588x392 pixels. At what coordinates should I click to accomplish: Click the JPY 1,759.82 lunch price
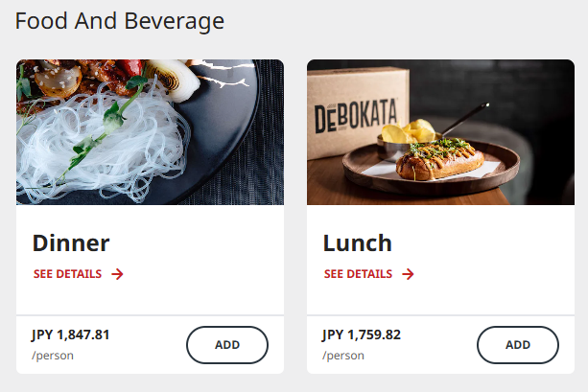coord(362,334)
